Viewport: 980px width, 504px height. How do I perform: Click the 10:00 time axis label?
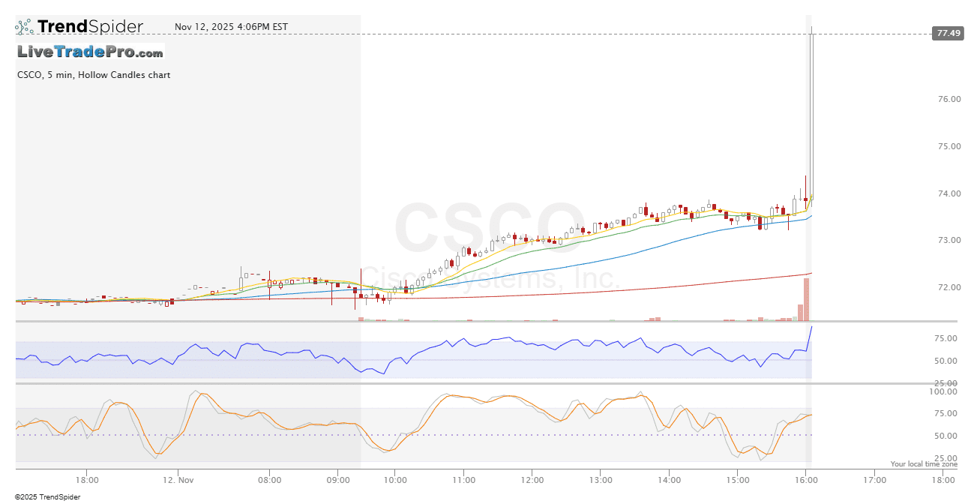tap(395, 479)
